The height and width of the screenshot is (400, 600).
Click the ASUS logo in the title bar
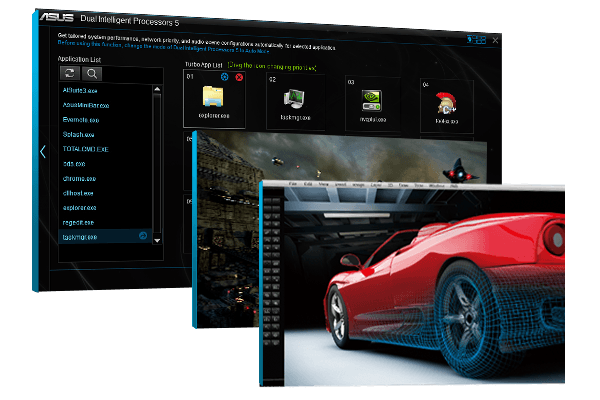click(x=57, y=17)
